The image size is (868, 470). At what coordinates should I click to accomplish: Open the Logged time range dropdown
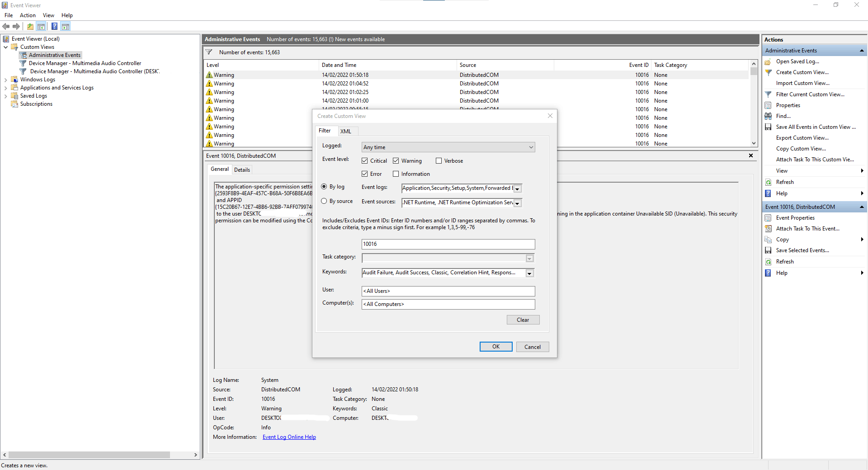pos(448,147)
